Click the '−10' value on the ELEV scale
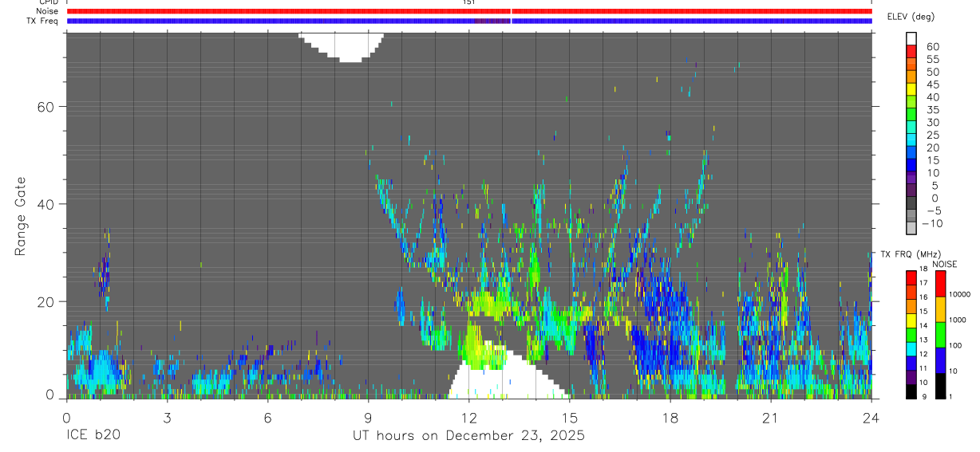This screenshot has width=980, height=452. 932,223
